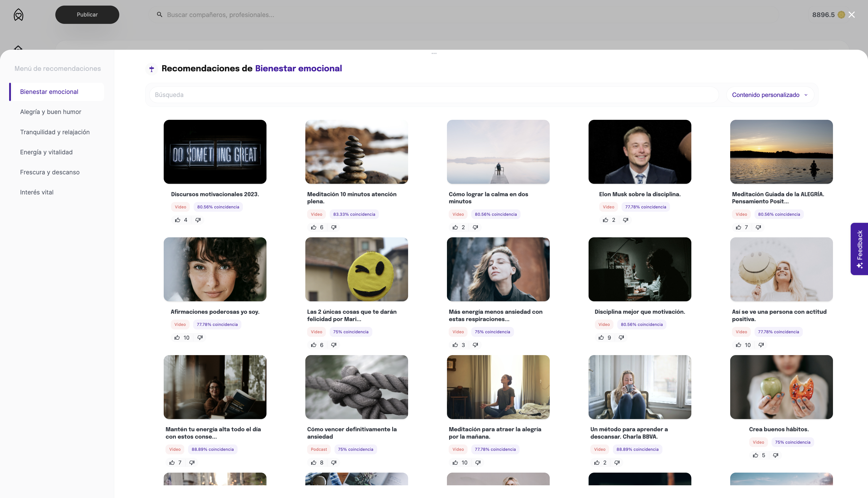Dislike Disciplina mejor que motivación
Image resolution: width=868 pixels, height=498 pixels.
point(621,338)
